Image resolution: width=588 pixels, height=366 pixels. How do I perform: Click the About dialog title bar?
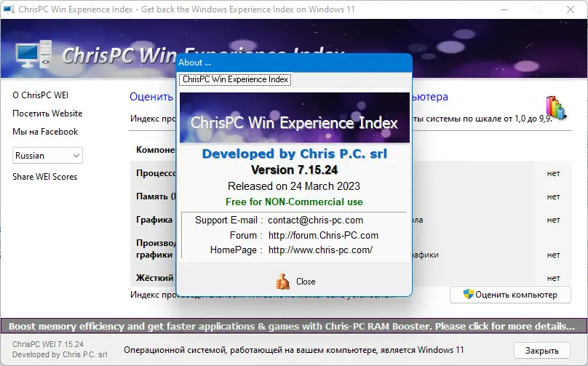click(x=294, y=63)
